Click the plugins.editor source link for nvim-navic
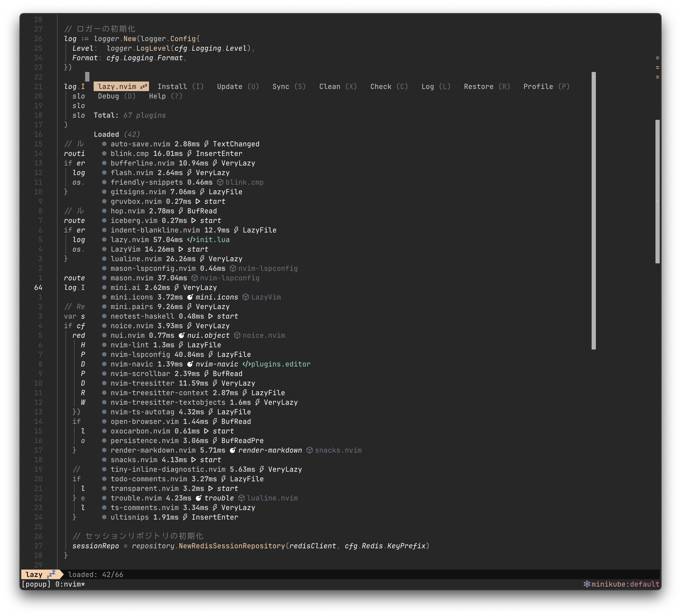The height and width of the screenshot is (616, 681). coord(280,364)
